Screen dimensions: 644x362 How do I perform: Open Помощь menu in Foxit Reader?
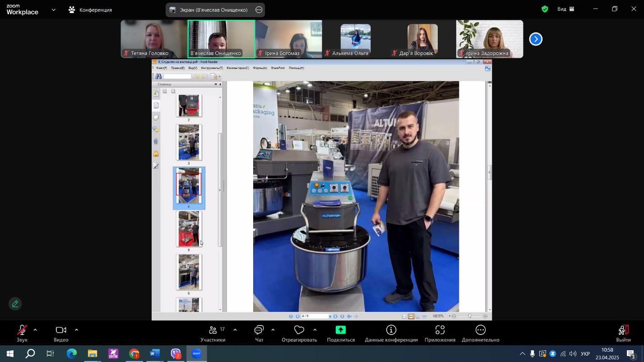pyautogui.click(x=297, y=68)
